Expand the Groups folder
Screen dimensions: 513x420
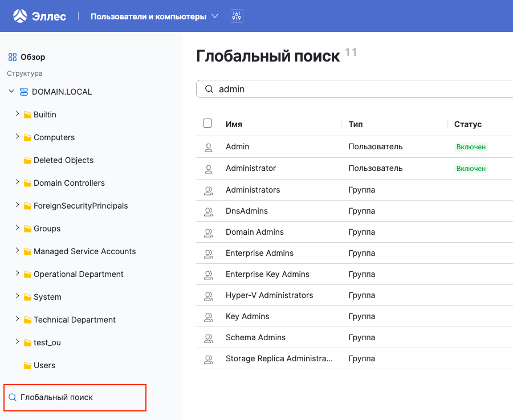coord(17,227)
